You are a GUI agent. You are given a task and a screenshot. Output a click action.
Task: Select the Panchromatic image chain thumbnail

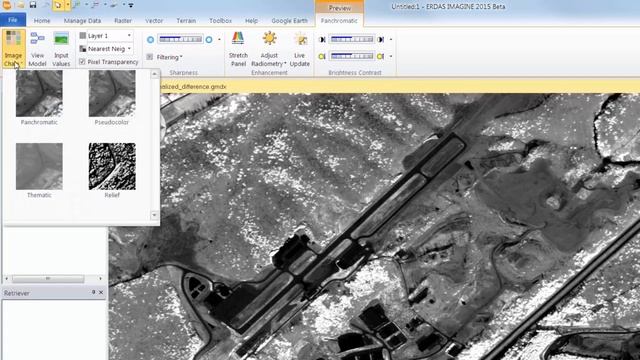(x=39, y=93)
